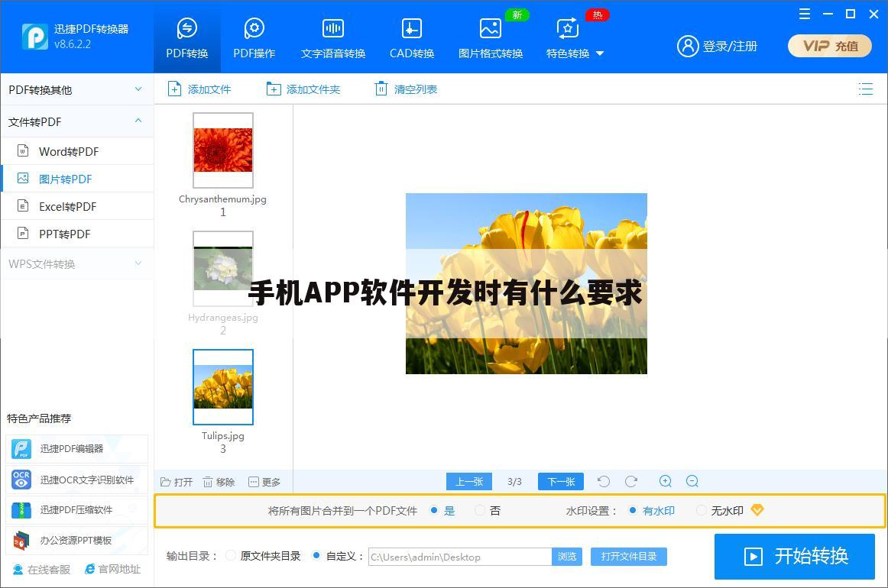Toggle list view icon at top right
This screenshot has height=588, width=888.
pos(865,89)
